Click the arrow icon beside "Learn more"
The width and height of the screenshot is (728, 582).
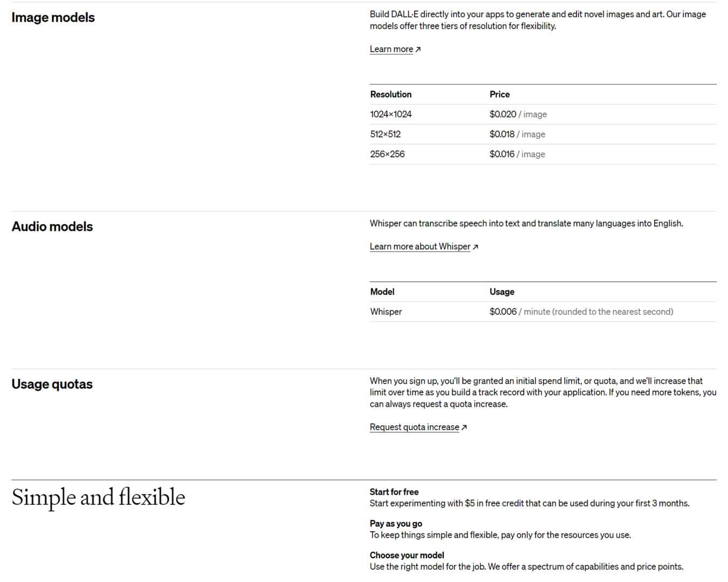[x=418, y=50]
